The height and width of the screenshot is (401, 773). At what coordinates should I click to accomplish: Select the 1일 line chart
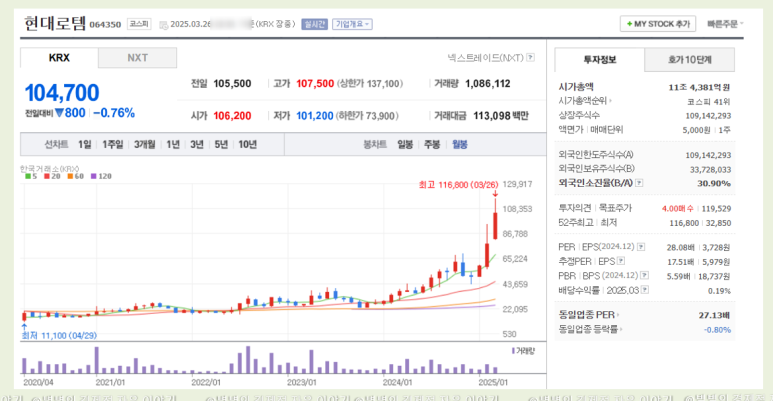point(84,145)
